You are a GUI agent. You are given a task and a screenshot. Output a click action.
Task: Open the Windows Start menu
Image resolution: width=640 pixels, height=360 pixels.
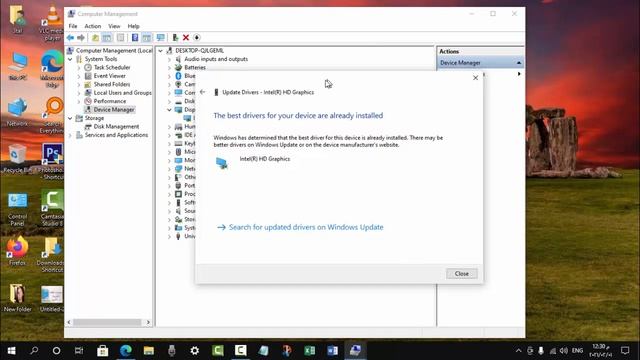[x=11, y=351]
